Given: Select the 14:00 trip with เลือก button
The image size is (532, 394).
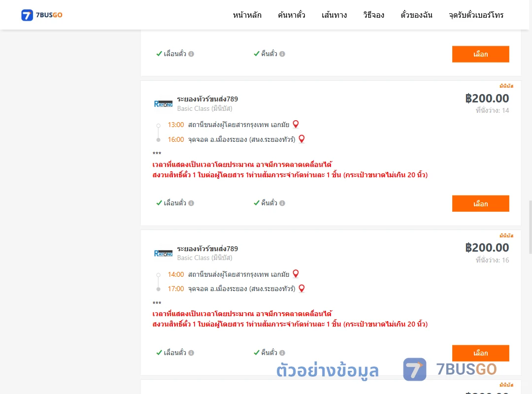Looking at the screenshot, I should pyautogui.click(x=480, y=353).
